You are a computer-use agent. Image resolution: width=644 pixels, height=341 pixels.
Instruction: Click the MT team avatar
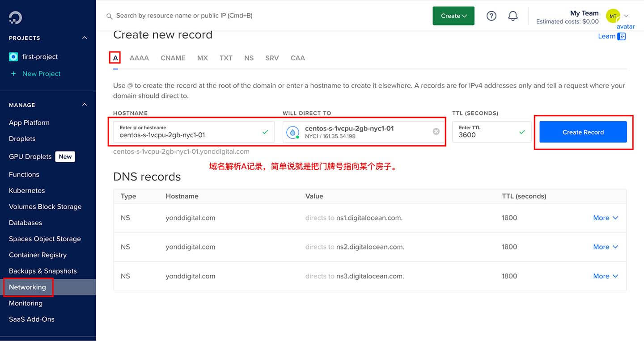pyautogui.click(x=613, y=16)
